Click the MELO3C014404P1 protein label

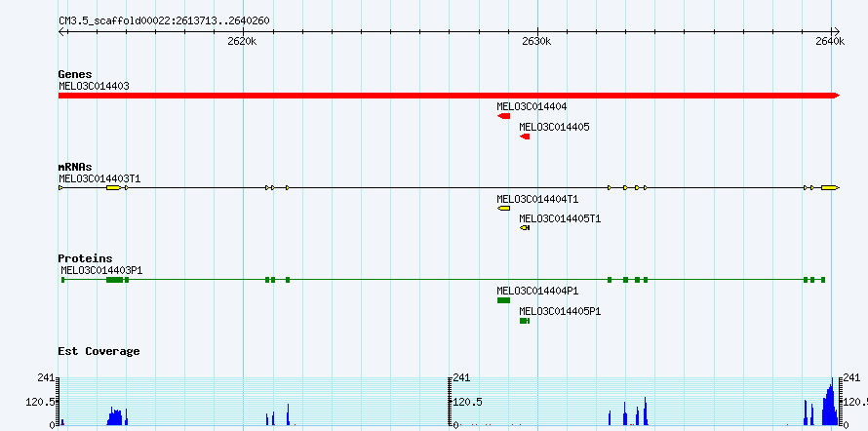[x=537, y=291]
